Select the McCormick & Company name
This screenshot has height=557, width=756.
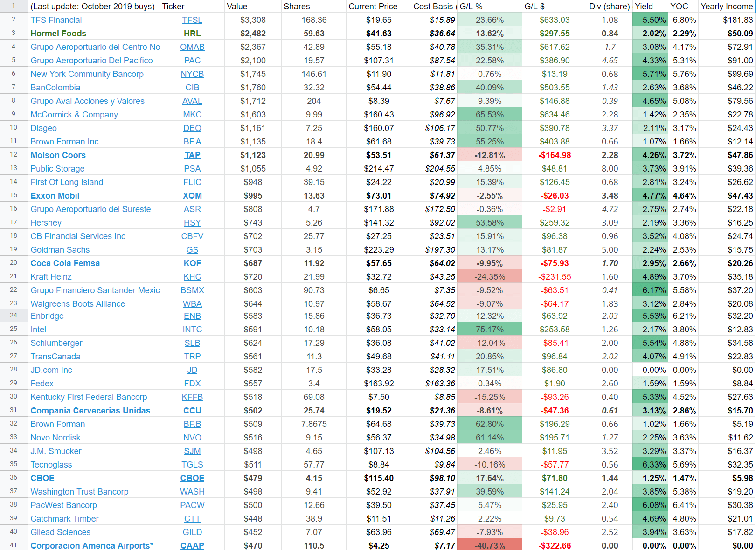[74, 115]
